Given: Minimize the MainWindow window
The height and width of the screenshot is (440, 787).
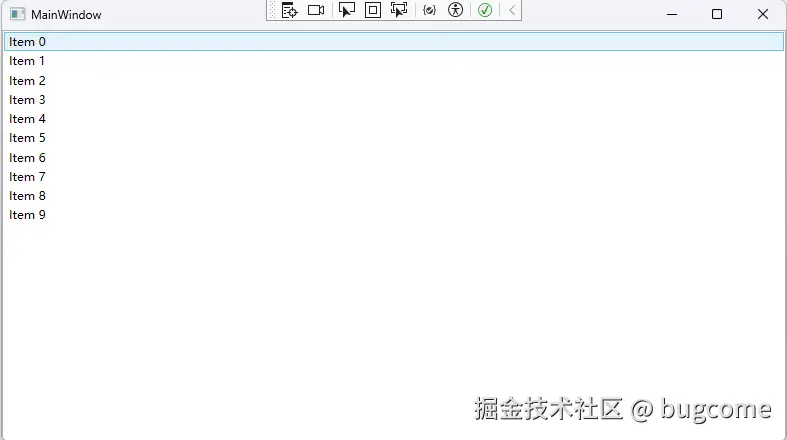Looking at the screenshot, I should point(672,14).
